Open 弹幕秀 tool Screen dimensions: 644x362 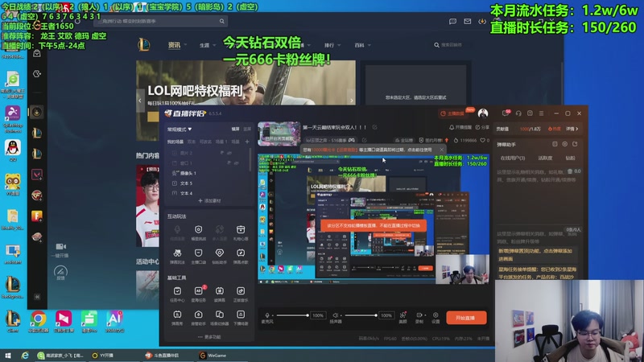pyautogui.click(x=177, y=317)
